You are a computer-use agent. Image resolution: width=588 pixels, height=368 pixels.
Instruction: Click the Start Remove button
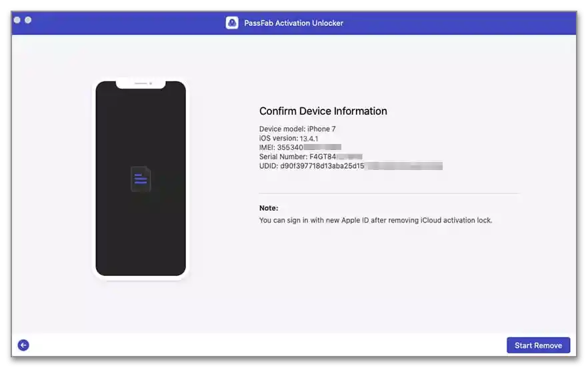tap(538, 345)
